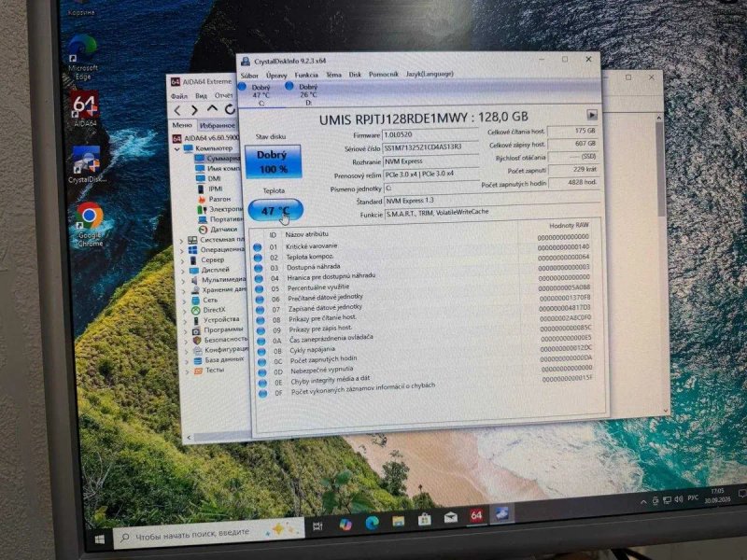Click the clock in the system tray
Viewport: 747px width, 560px height.
(717, 496)
